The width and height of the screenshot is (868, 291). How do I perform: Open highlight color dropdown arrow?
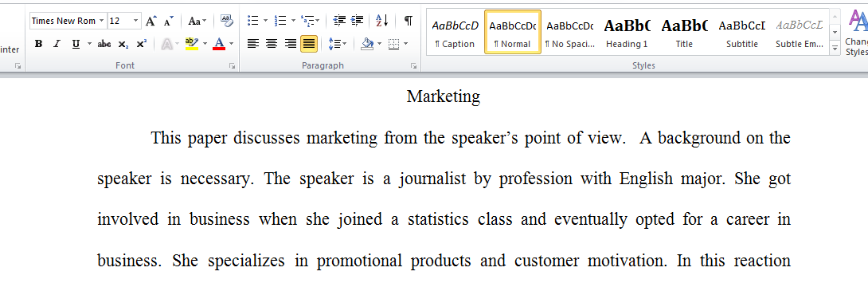[205, 44]
